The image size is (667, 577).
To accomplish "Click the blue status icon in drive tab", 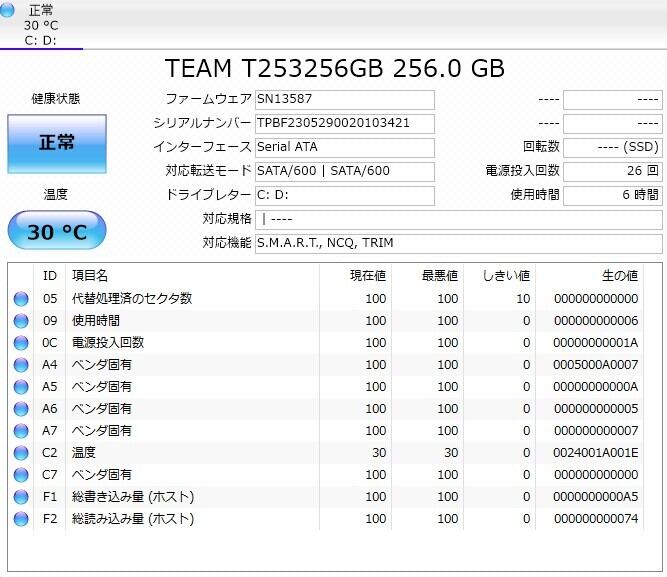I will pyautogui.click(x=9, y=10).
